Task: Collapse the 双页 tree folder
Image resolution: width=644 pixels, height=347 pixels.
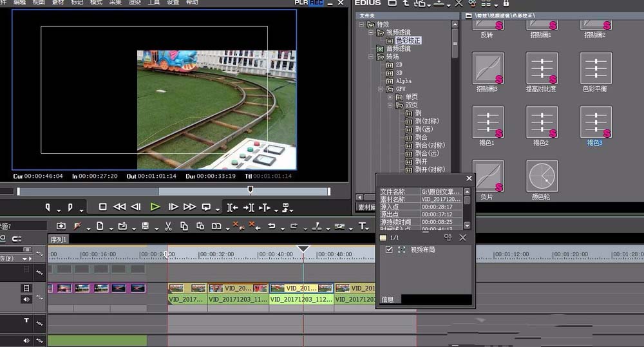Action: (390, 105)
